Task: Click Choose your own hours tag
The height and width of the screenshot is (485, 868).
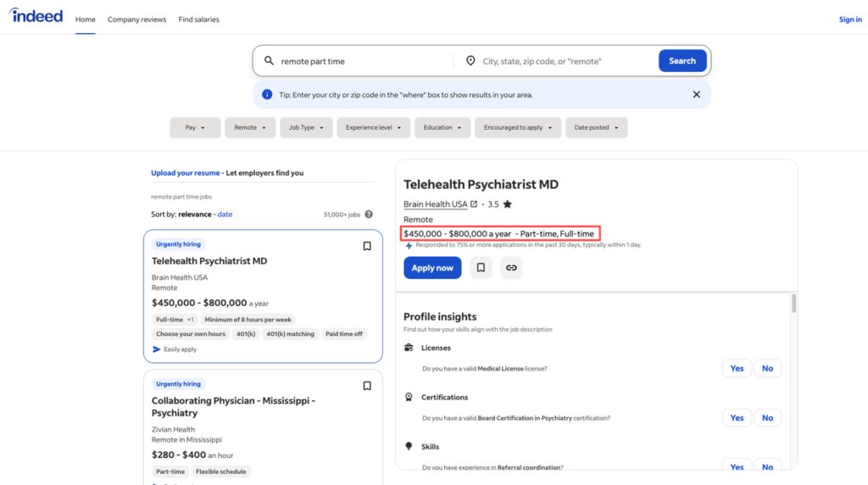Action: pyautogui.click(x=191, y=334)
